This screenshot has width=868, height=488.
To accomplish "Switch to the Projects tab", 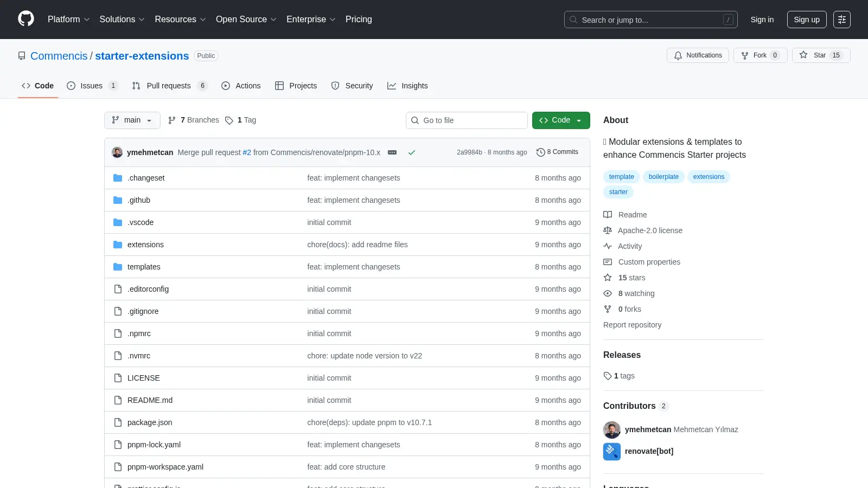I will (296, 86).
